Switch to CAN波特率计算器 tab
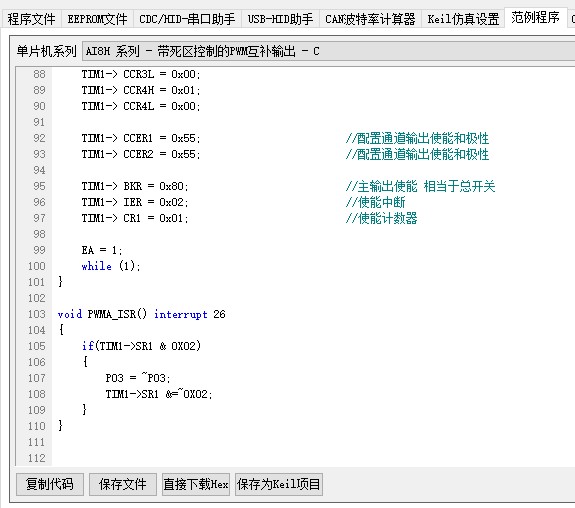 370,19
